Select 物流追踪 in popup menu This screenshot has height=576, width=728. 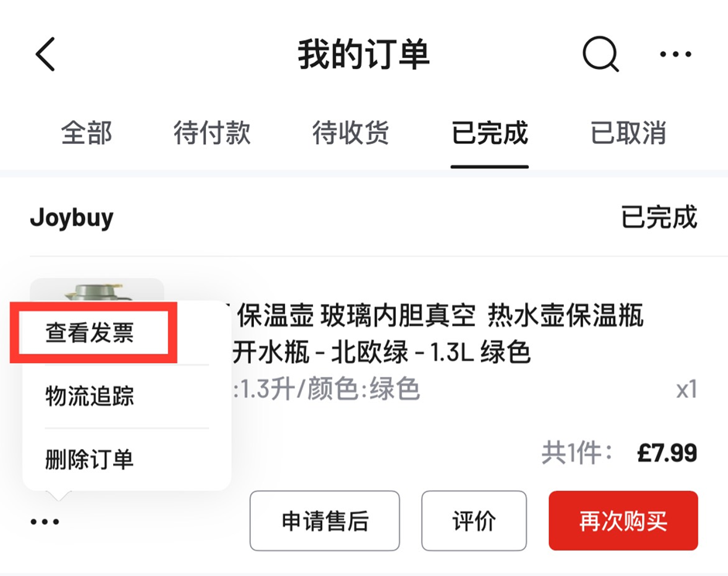[90, 396]
